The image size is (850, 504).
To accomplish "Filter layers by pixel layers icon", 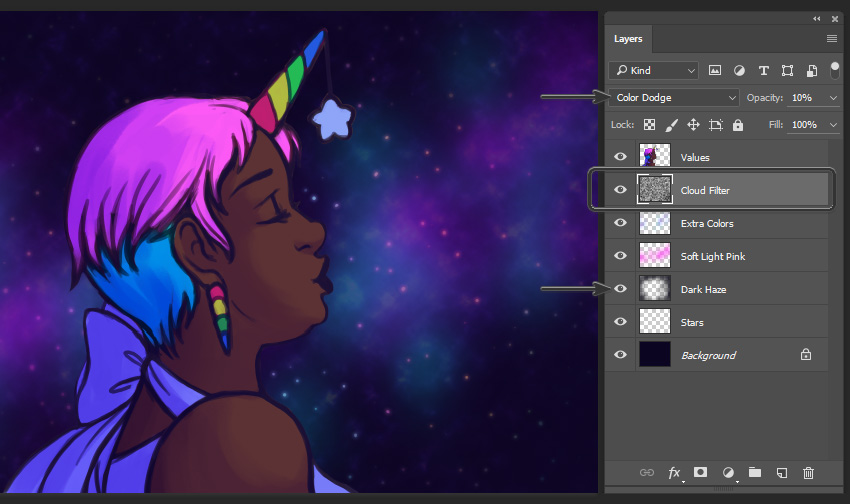I will 715,70.
